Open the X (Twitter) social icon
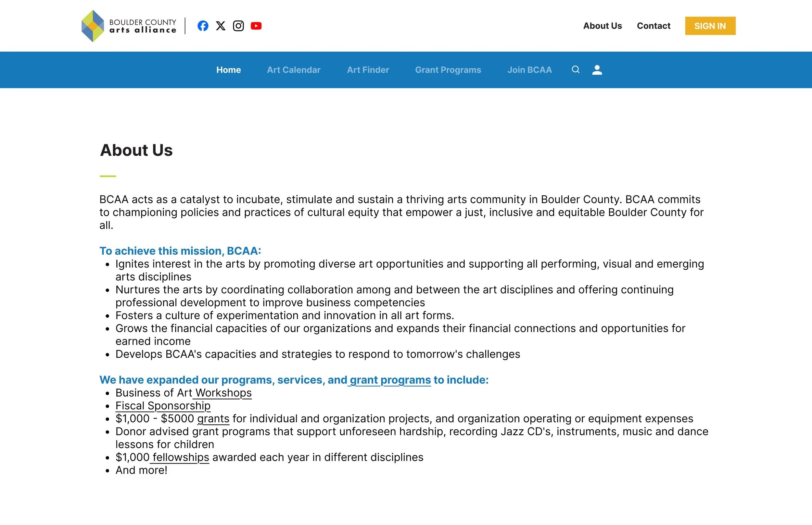The width and height of the screenshot is (812, 525). [x=221, y=26]
